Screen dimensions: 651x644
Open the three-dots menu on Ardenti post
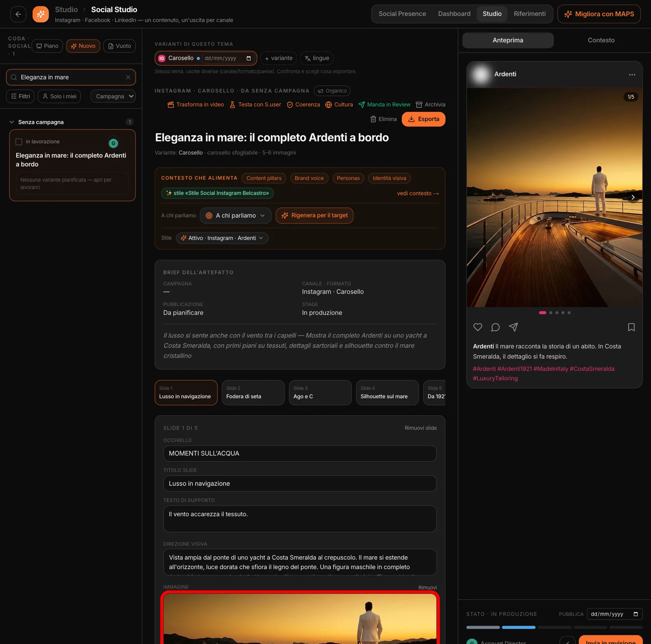point(632,74)
